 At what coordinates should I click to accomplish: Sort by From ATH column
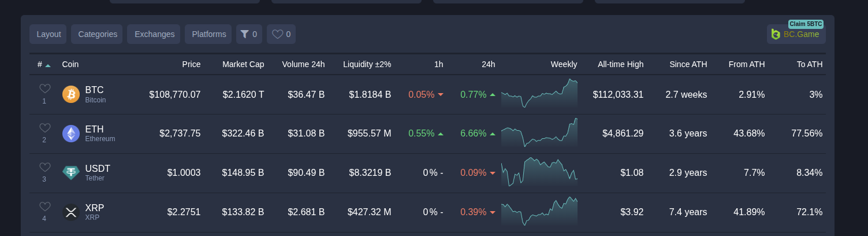[747, 64]
